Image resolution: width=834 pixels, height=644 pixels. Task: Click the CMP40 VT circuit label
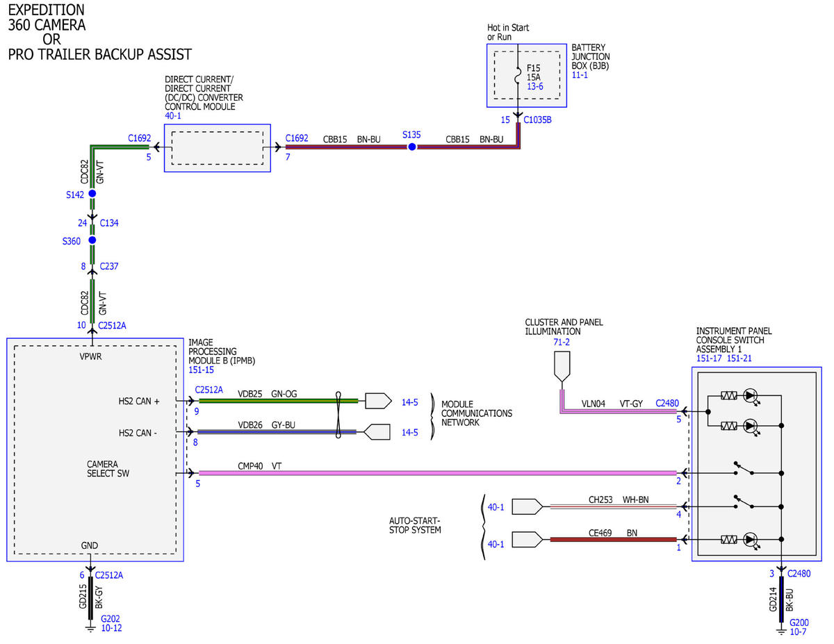coord(259,465)
